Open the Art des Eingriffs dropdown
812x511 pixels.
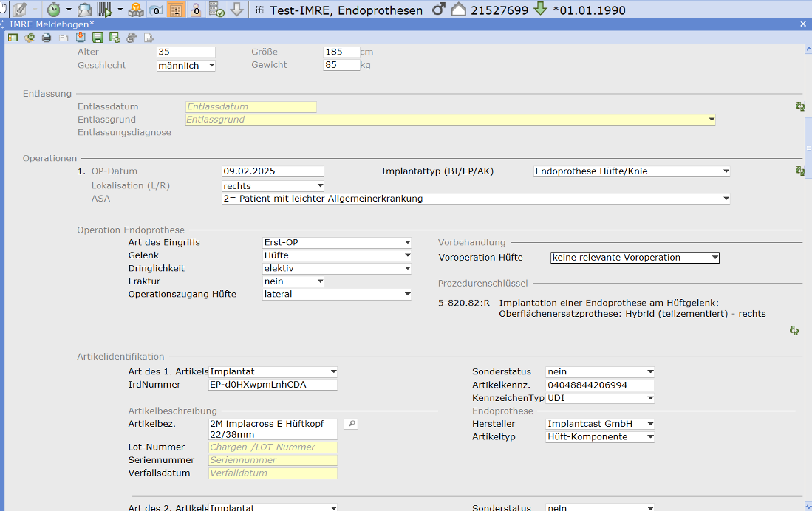[x=407, y=242]
